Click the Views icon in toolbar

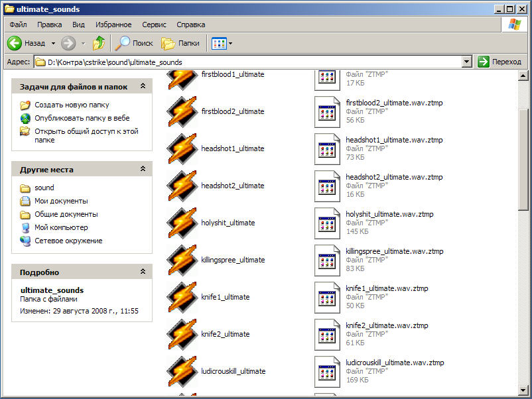[x=219, y=43]
